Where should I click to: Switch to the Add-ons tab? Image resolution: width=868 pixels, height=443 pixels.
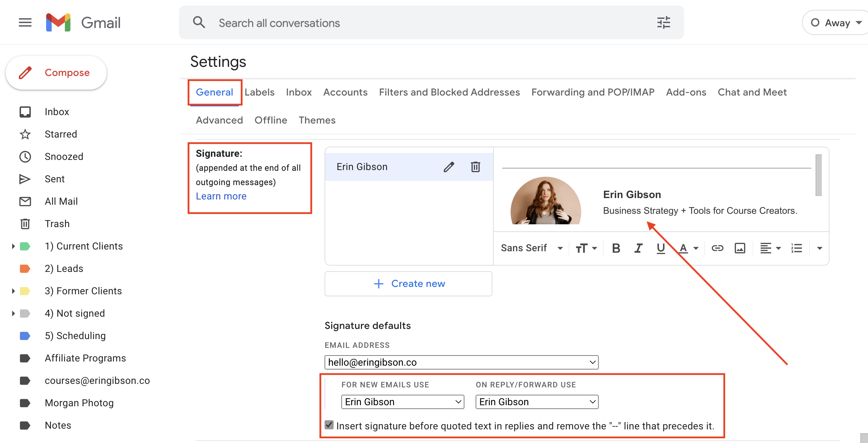pyautogui.click(x=686, y=92)
